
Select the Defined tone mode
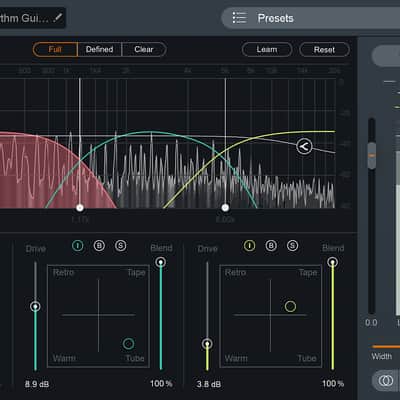[99, 50]
